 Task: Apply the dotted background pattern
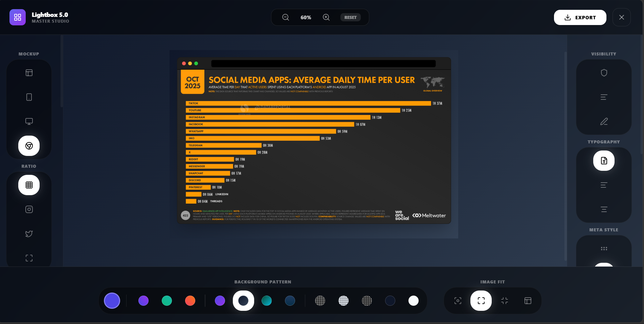coord(367,301)
